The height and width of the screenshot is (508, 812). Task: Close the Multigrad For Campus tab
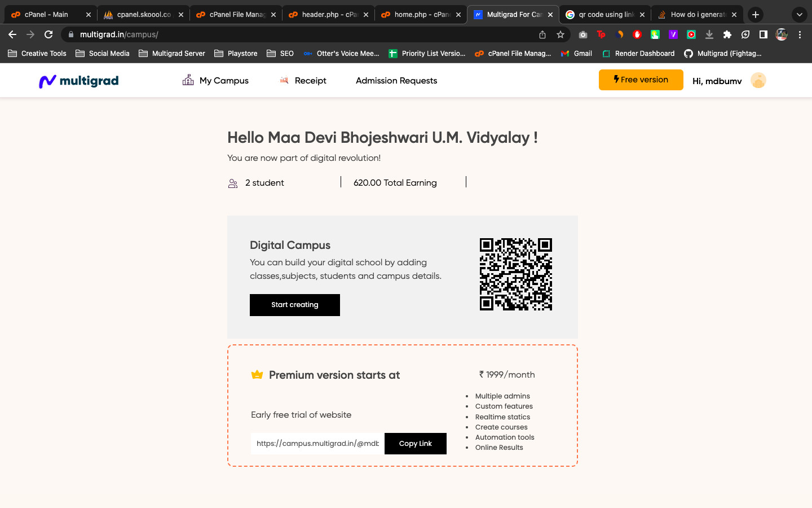[550, 15]
